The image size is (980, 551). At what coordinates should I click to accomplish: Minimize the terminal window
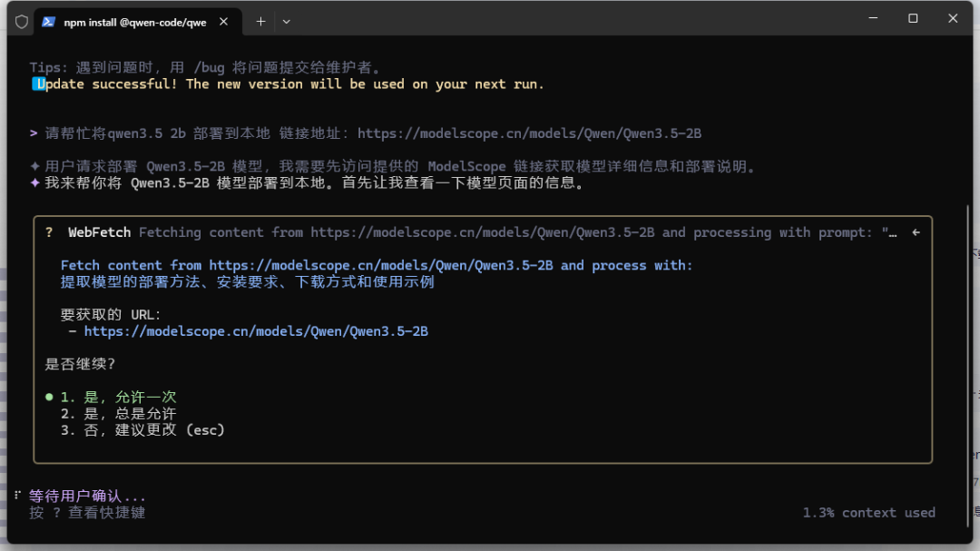(x=873, y=18)
